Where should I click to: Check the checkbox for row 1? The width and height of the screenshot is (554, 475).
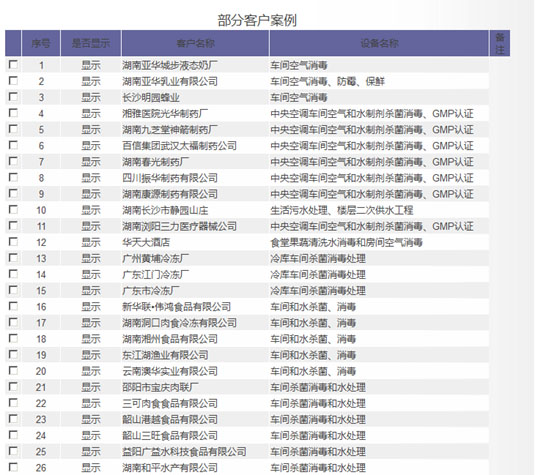pos(13,64)
